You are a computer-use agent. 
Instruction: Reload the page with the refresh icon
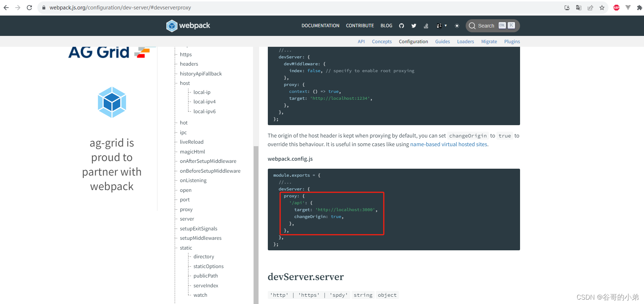(x=29, y=8)
